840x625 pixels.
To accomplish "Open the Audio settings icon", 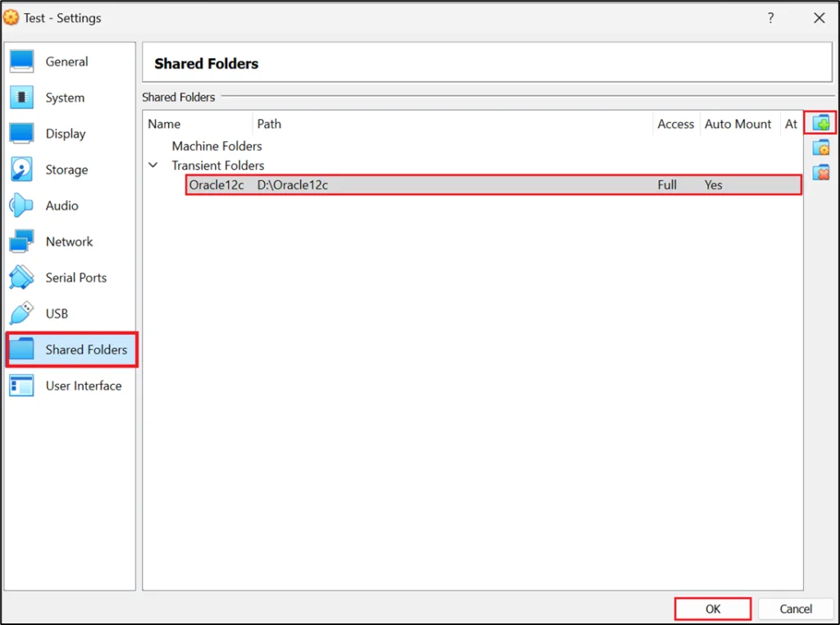I will click(49, 205).
